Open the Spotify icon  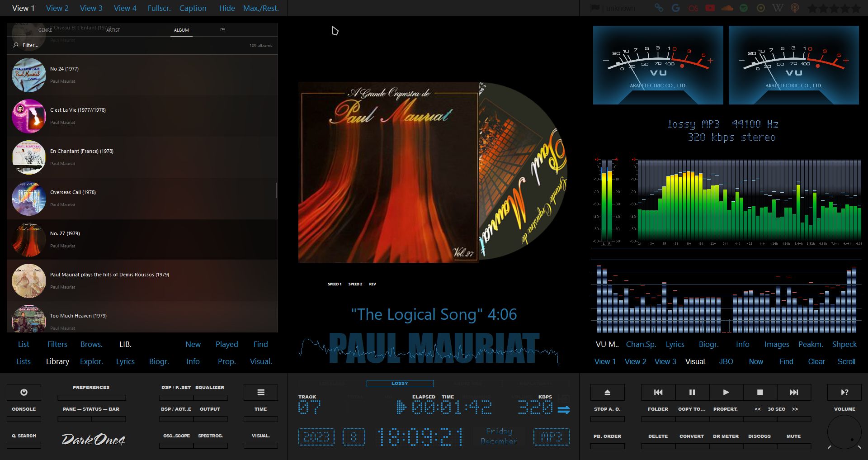click(x=744, y=8)
